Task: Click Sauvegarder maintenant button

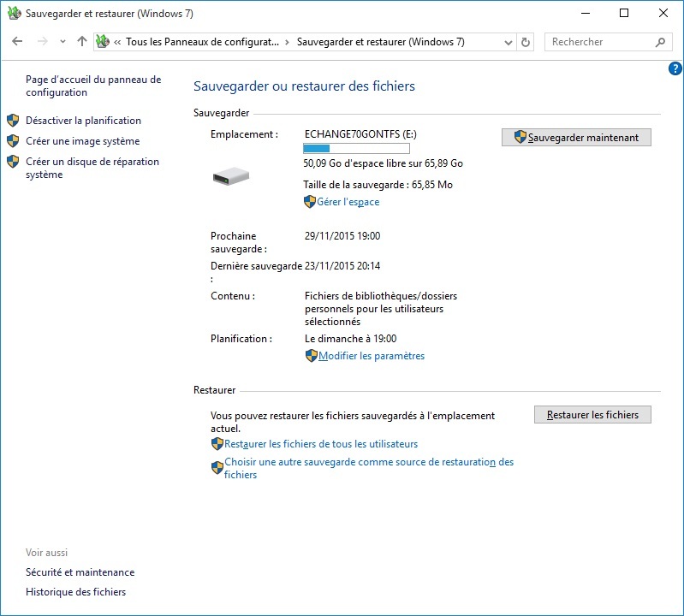Action: pos(576,138)
